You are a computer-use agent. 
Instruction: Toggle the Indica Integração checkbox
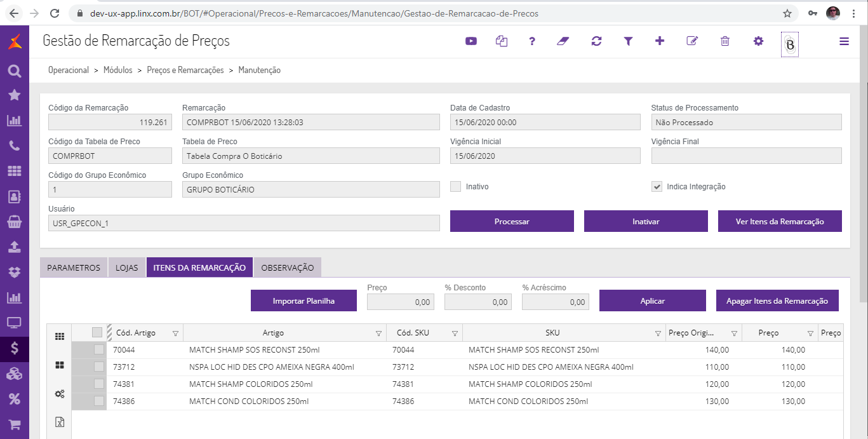tap(657, 187)
